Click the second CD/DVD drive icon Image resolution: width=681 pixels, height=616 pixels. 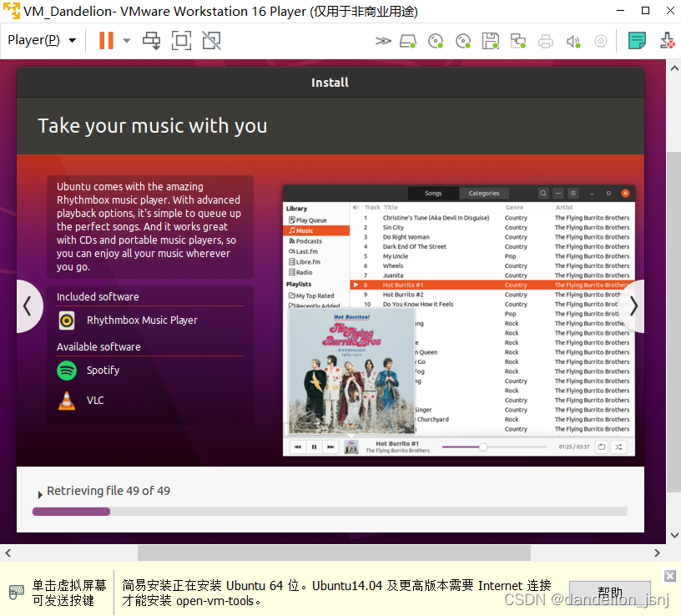(x=463, y=41)
